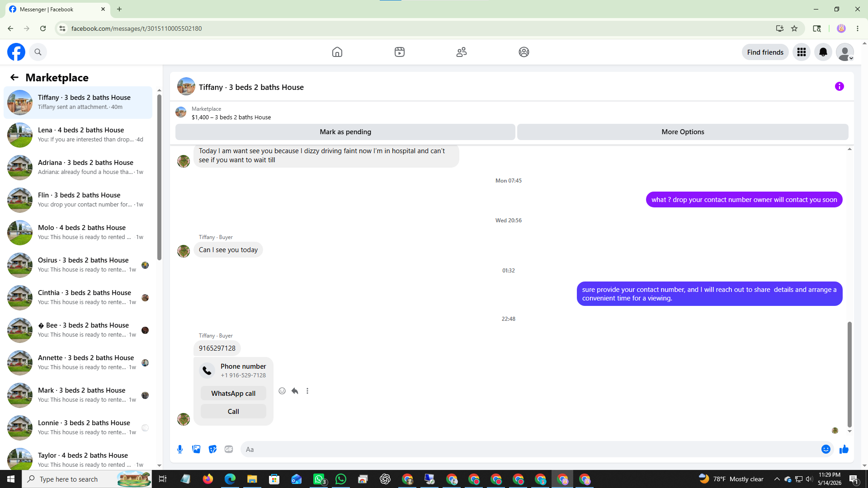Click the message text field

point(529,449)
